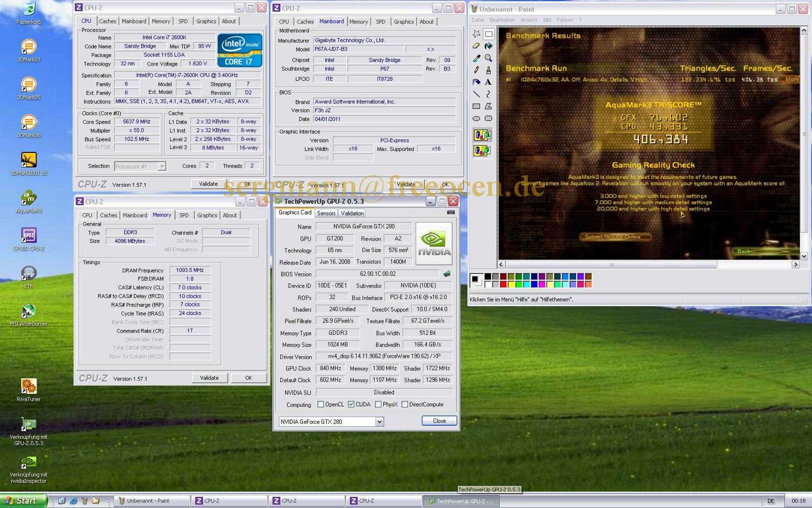Image resolution: width=812 pixels, height=508 pixels.
Task: Uncheck the CUDA checkbox in GPU-Z
Action: (x=351, y=404)
